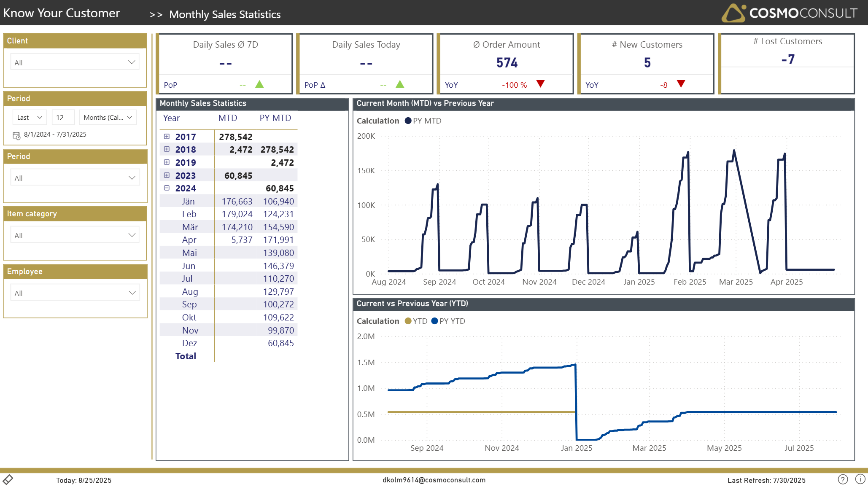This screenshot has width=868, height=487.
Task: Click the MTD column header
Action: 227,118
